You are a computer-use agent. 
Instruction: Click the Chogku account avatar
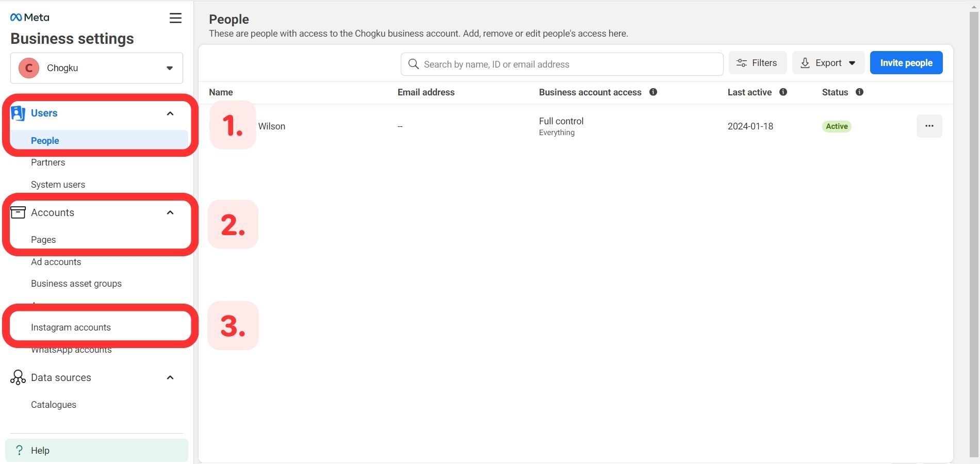point(29,68)
